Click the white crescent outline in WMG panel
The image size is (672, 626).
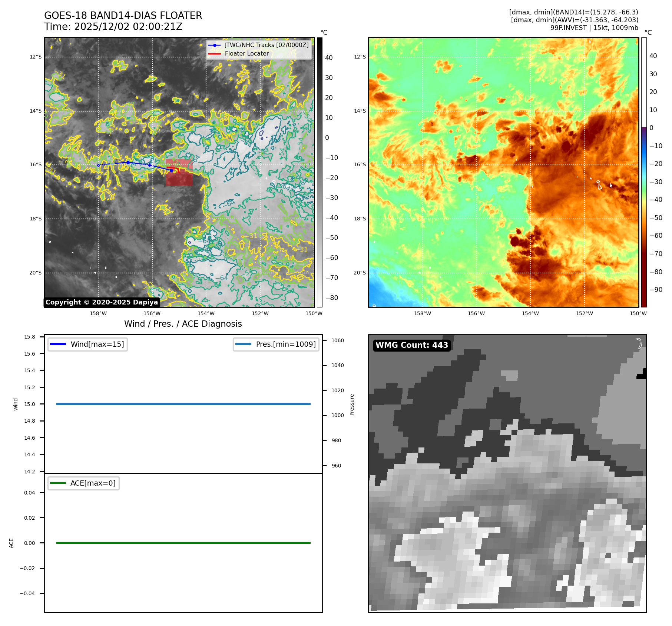[639, 344]
